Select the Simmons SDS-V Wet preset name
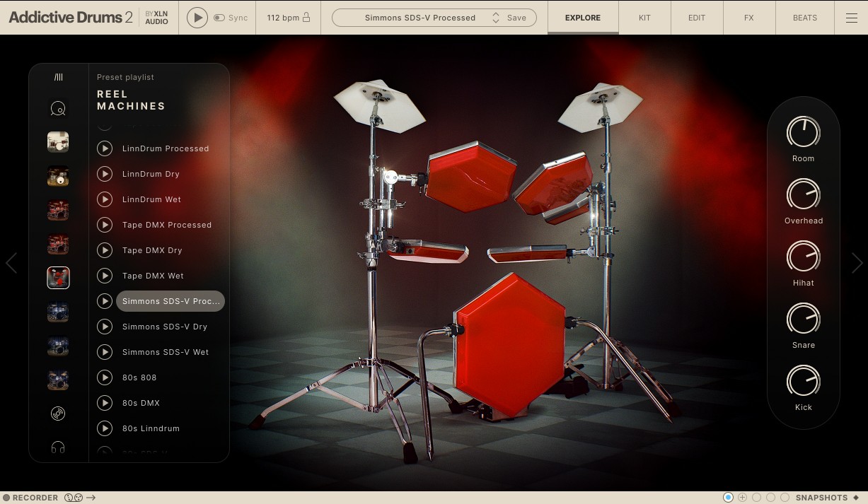Image resolution: width=868 pixels, height=504 pixels. coord(166,352)
